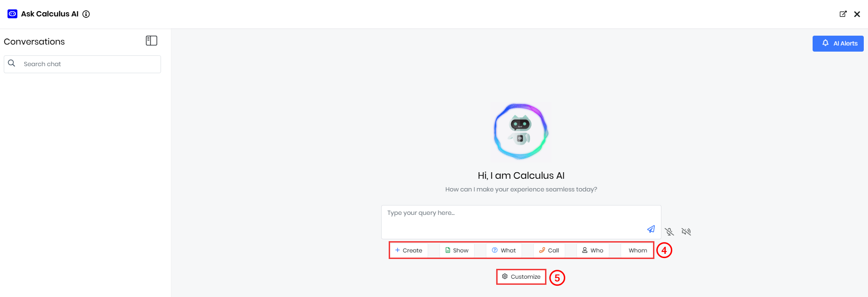Click into the query text box
The width and height of the screenshot is (868, 297).
coord(512,221)
